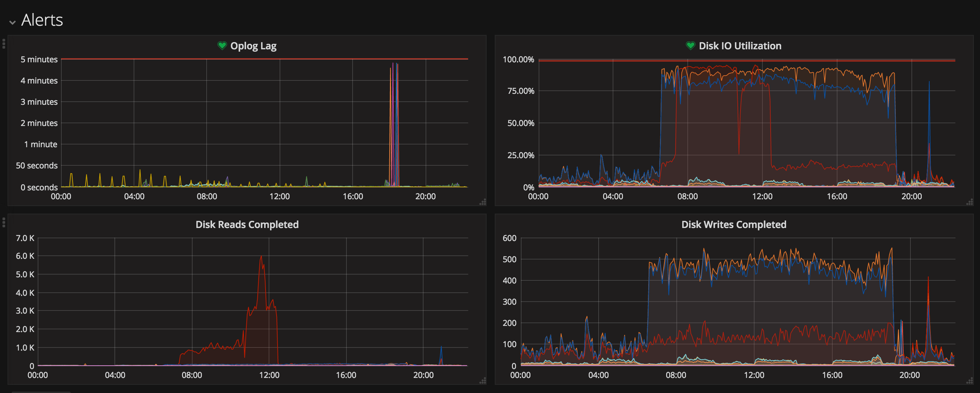The width and height of the screenshot is (980, 393).
Task: Open row menu dots beside Oplog Lag
Action: point(4,44)
